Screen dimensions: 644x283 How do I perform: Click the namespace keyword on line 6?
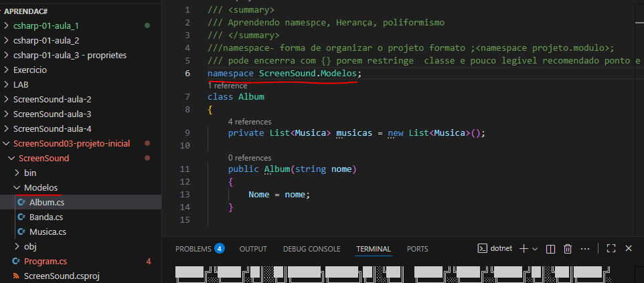[231, 74]
